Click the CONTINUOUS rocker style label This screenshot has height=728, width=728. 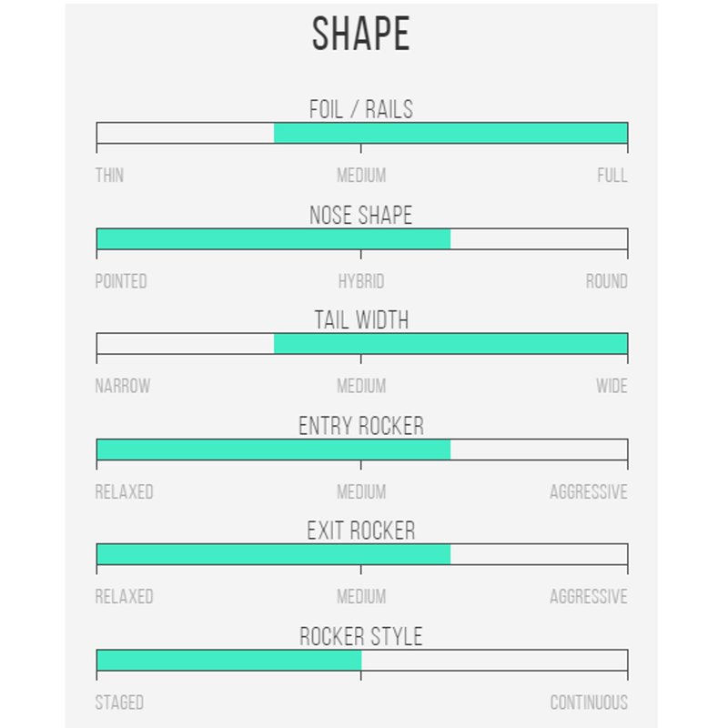point(588,703)
